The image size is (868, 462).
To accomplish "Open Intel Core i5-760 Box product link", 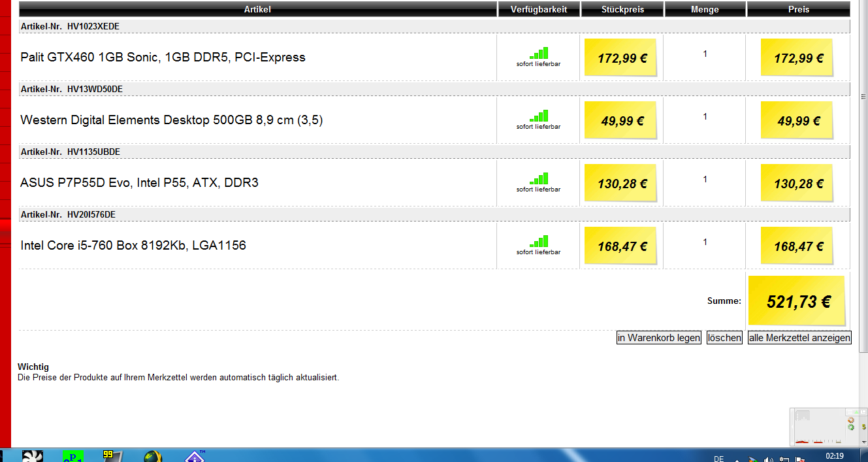I will pos(133,246).
